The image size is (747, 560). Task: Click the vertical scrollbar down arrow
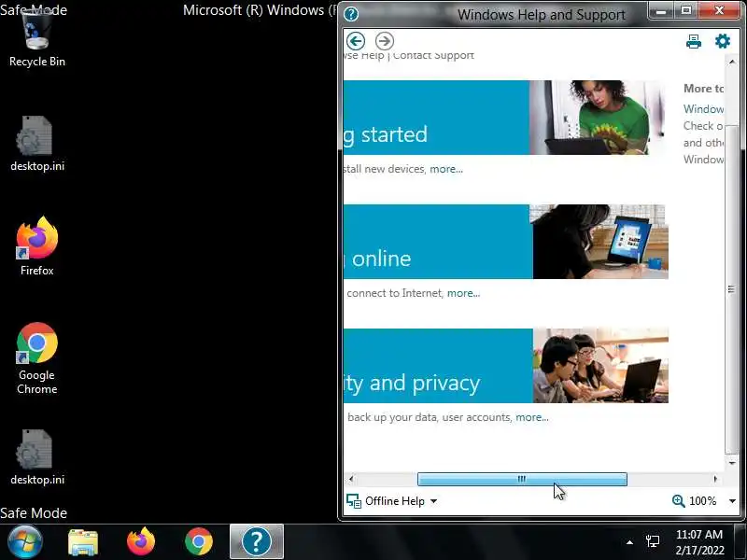pyautogui.click(x=732, y=463)
